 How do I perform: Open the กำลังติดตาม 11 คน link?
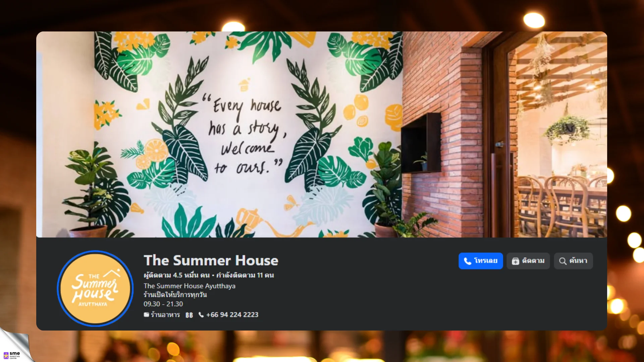point(245,275)
